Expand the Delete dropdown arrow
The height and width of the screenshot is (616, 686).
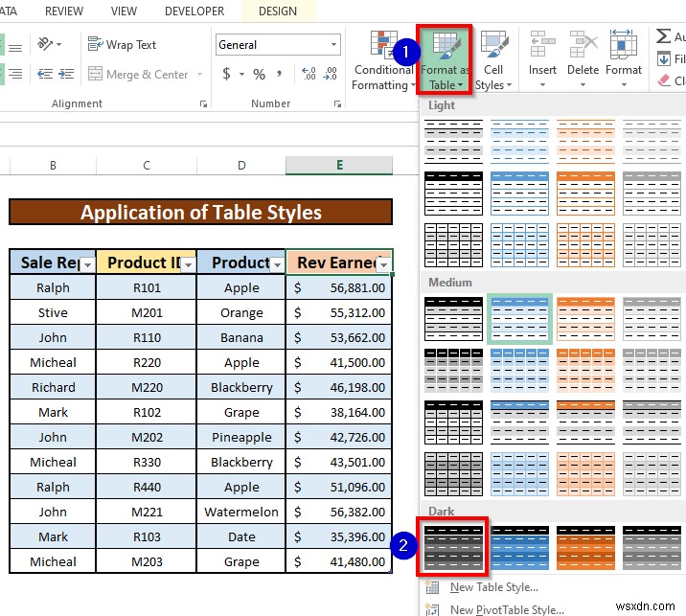pyautogui.click(x=583, y=85)
